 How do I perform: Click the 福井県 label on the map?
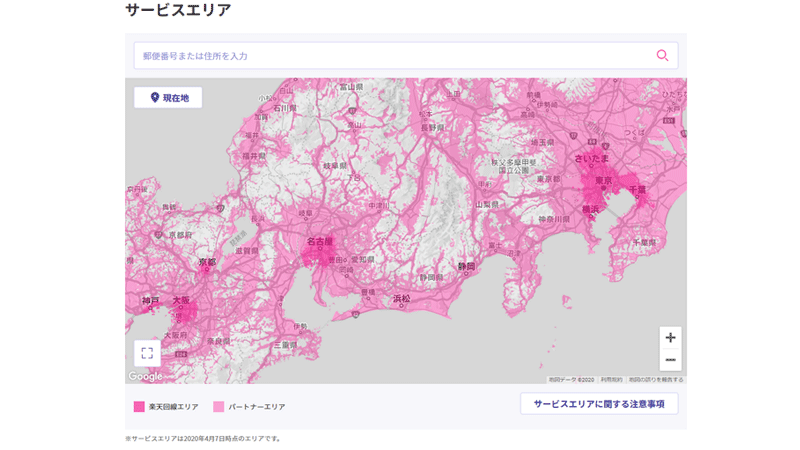click(x=254, y=156)
